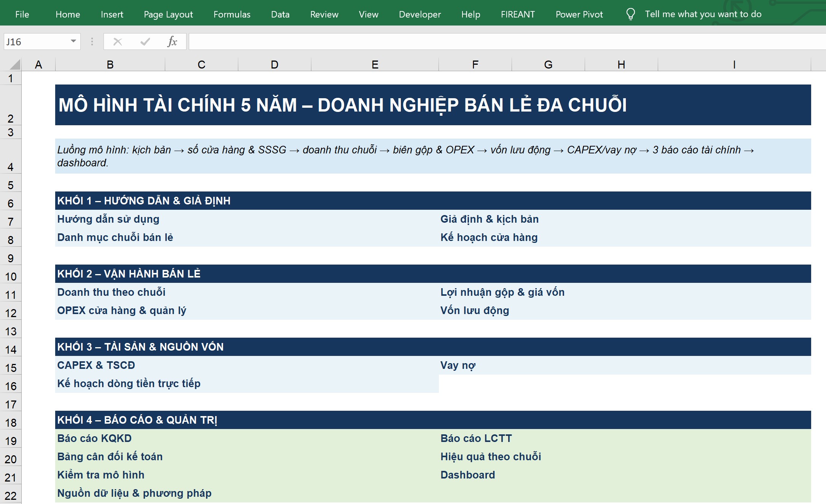The width and height of the screenshot is (826, 504).
Task: Select 'KHỐI 1 – HƯỚNG DẪN & GIẢ ĐỊNH' header
Action: tap(433, 201)
